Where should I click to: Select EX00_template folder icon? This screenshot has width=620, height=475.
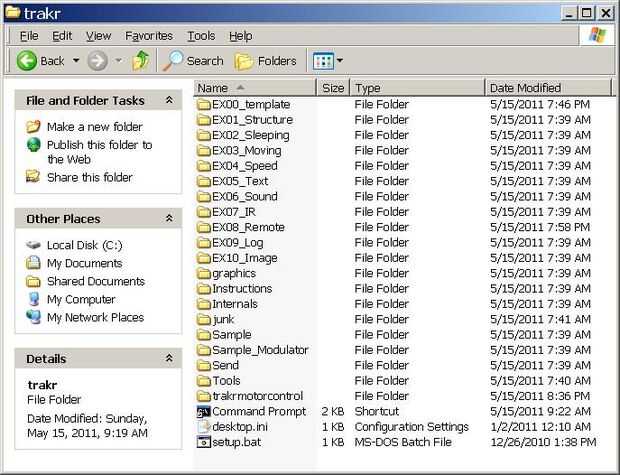(204, 104)
